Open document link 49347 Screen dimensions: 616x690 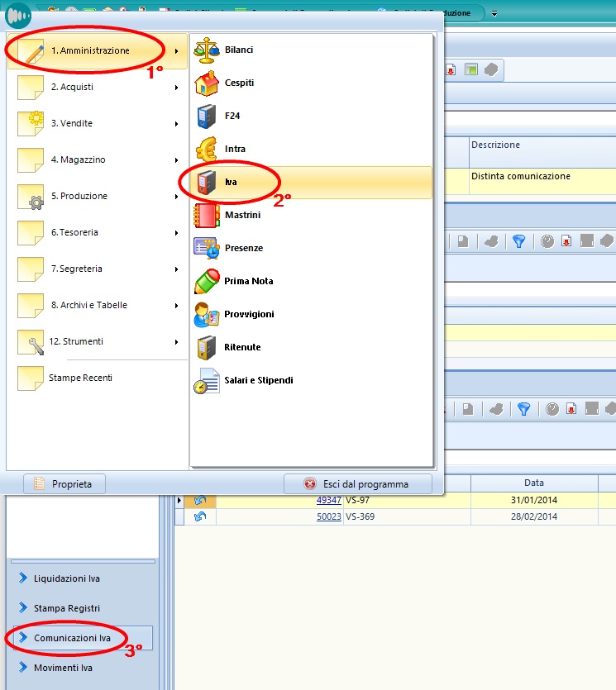click(328, 500)
